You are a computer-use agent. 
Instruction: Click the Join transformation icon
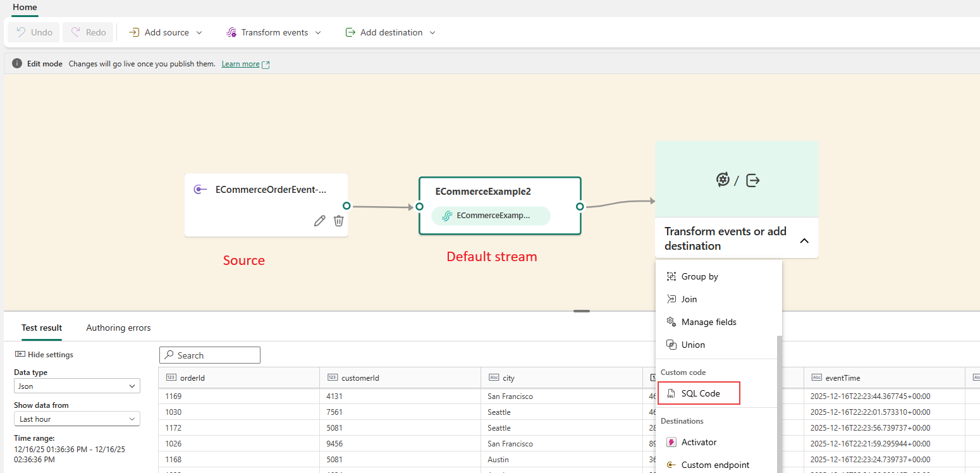tap(671, 298)
